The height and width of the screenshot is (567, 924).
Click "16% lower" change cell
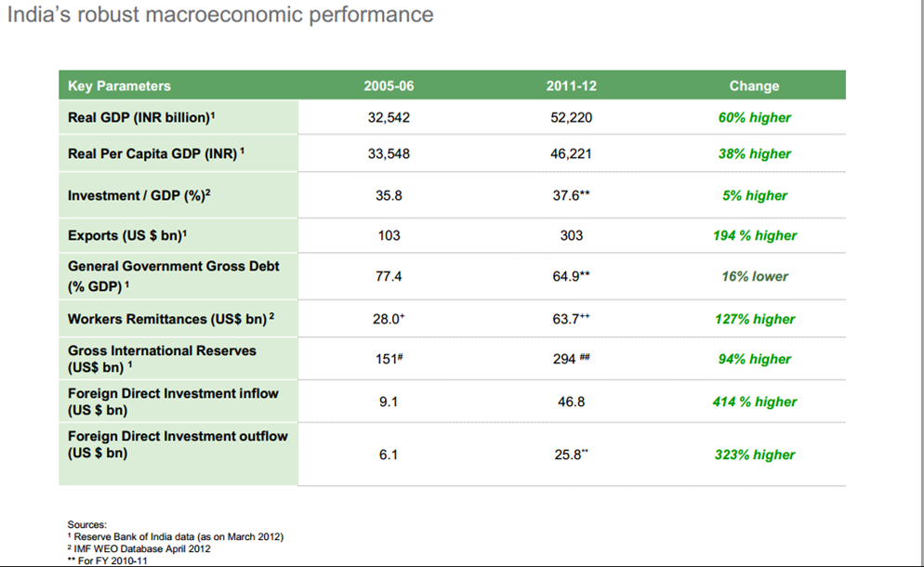click(754, 276)
